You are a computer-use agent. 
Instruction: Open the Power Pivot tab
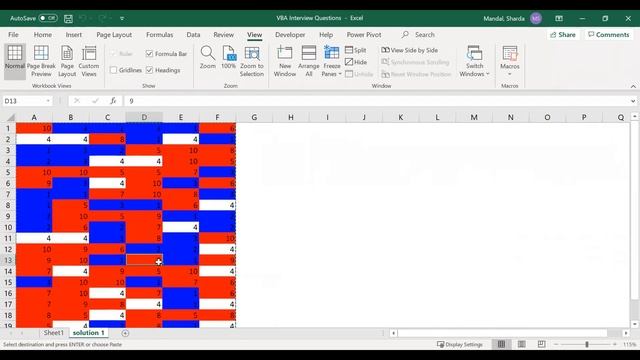[x=364, y=35]
